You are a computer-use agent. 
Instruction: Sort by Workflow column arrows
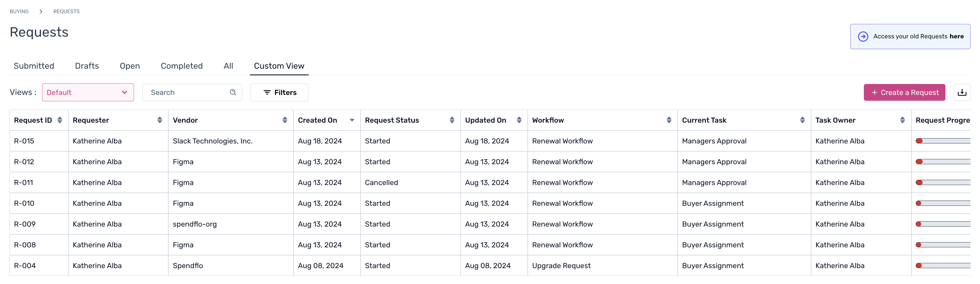tap(669, 120)
